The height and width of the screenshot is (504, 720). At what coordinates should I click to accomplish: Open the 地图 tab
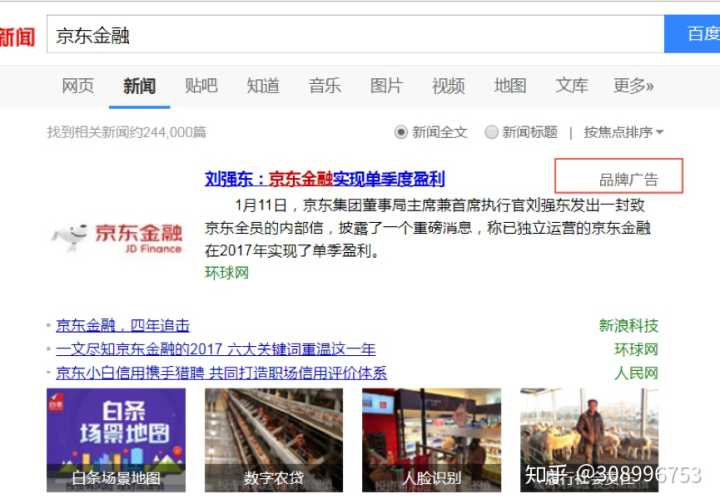point(510,85)
